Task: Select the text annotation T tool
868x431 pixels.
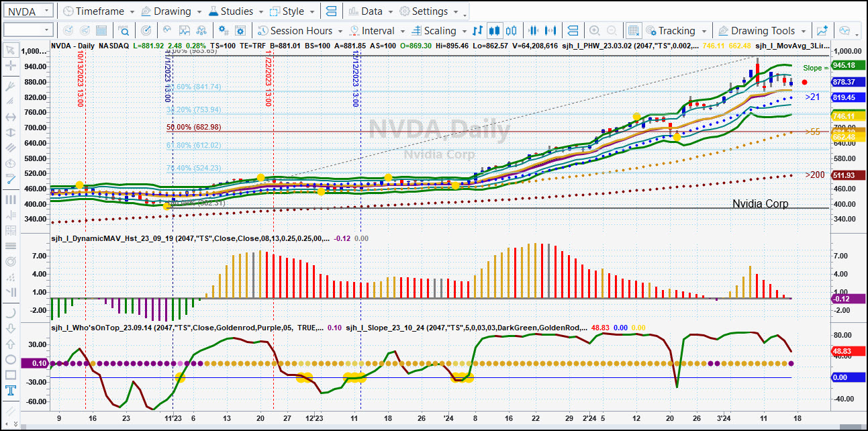Action: pyautogui.click(x=10, y=391)
